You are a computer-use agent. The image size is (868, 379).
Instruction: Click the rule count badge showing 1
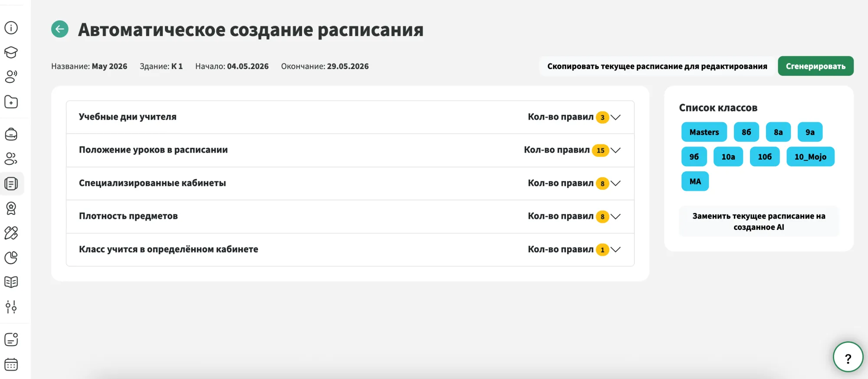(x=602, y=250)
